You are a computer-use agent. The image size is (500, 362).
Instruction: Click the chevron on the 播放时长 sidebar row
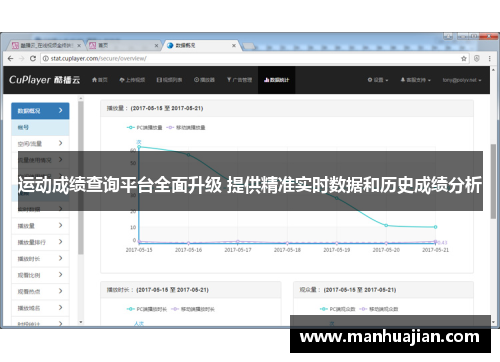point(60,258)
